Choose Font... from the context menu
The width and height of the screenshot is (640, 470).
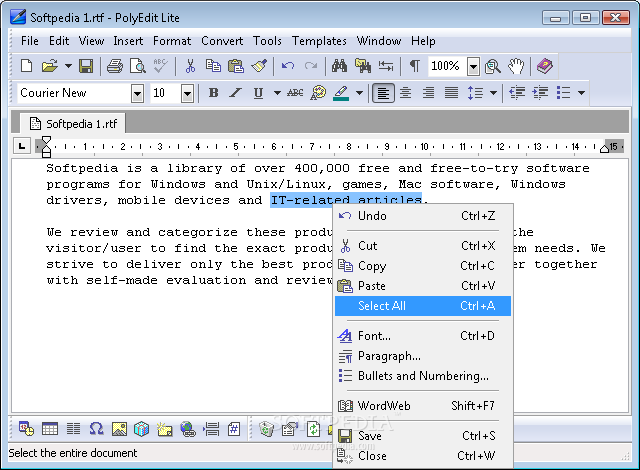(423, 336)
